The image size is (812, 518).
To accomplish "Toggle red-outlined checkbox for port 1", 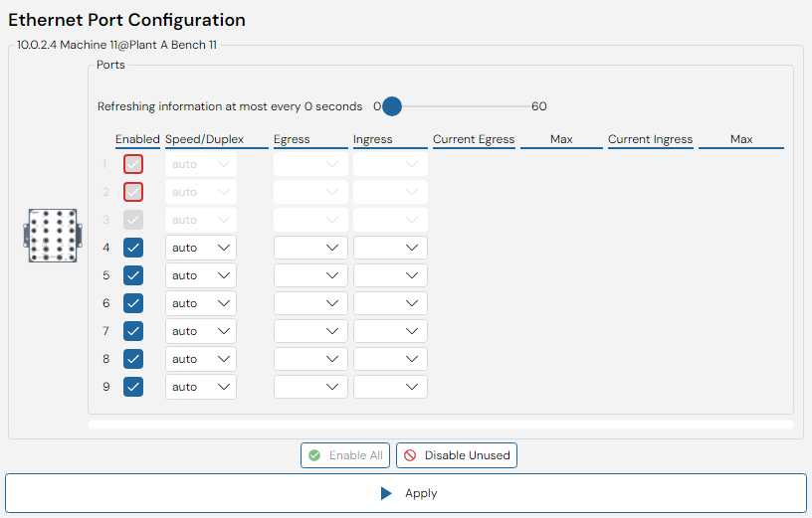I will [x=133, y=164].
